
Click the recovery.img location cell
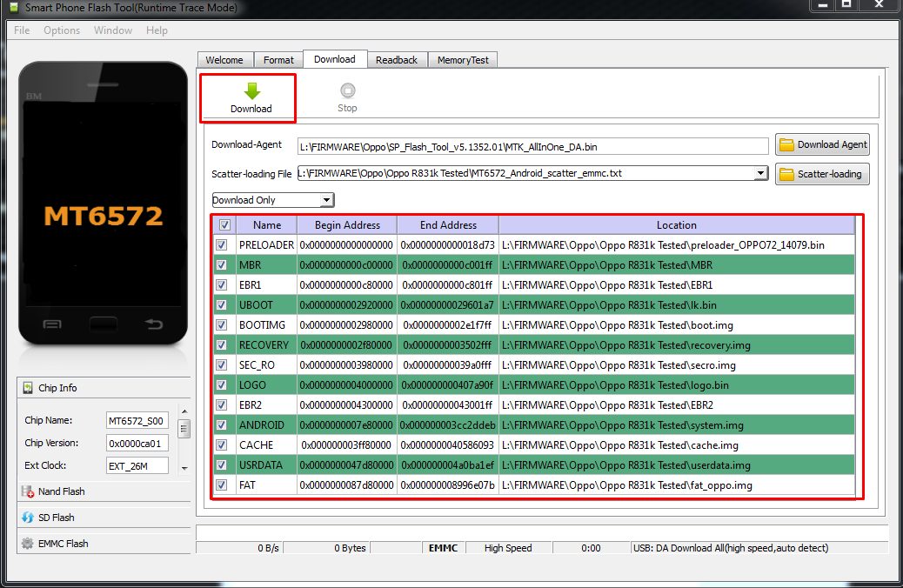[x=677, y=345]
